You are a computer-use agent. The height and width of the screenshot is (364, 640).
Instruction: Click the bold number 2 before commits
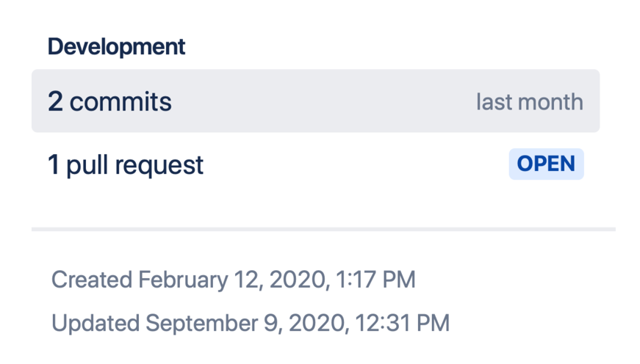55,101
